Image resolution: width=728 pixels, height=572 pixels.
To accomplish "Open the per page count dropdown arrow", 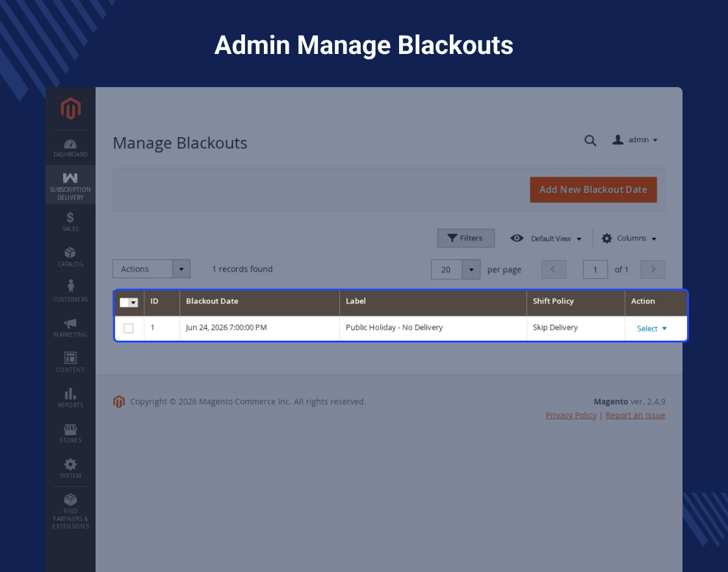I will coord(471,269).
